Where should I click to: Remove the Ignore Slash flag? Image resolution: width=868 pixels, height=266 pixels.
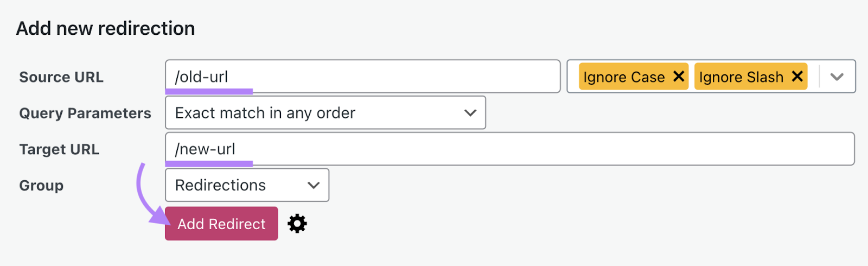tap(797, 77)
